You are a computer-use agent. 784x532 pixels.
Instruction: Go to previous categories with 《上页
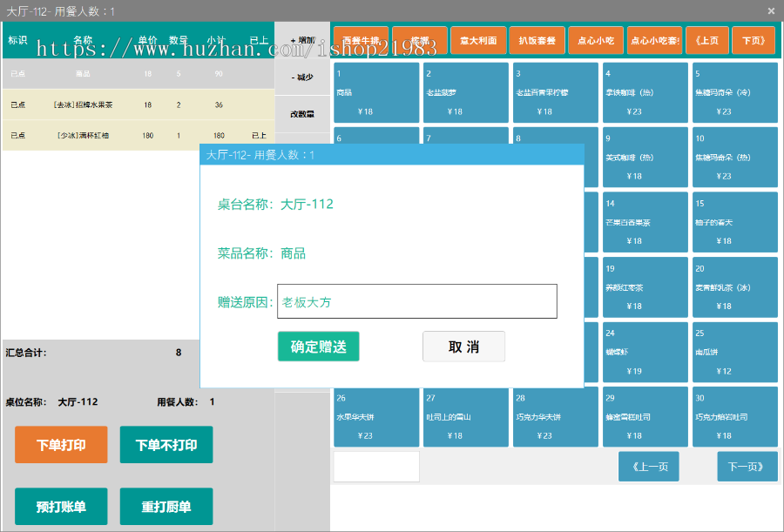click(x=707, y=40)
